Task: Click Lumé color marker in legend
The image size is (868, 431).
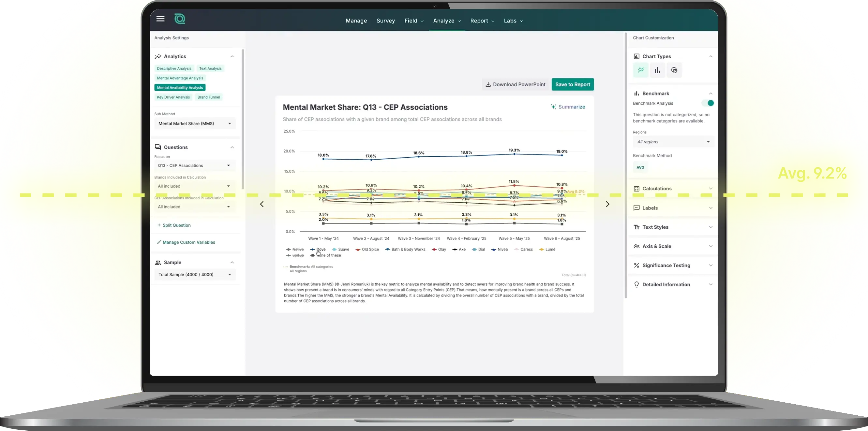Action: coord(542,250)
